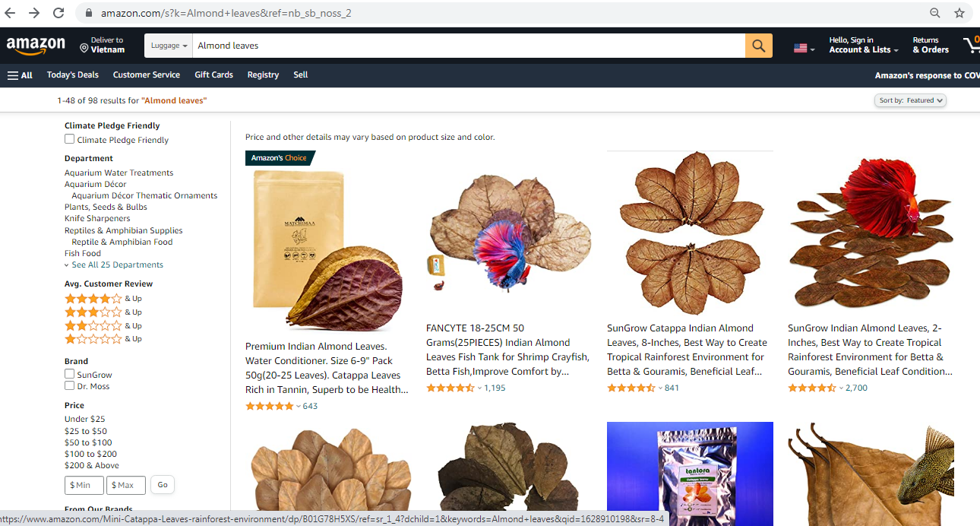Open the Amazon logo home link

tap(36, 46)
